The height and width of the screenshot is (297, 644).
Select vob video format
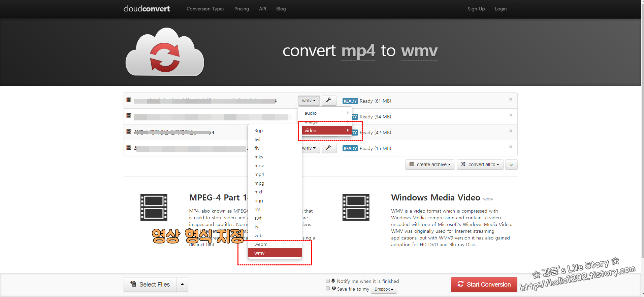(x=275, y=235)
